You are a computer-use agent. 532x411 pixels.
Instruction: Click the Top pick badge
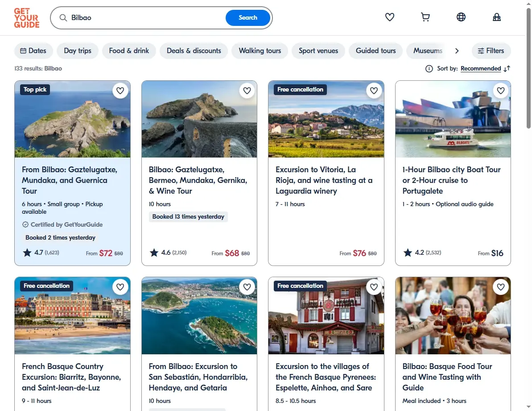point(35,90)
